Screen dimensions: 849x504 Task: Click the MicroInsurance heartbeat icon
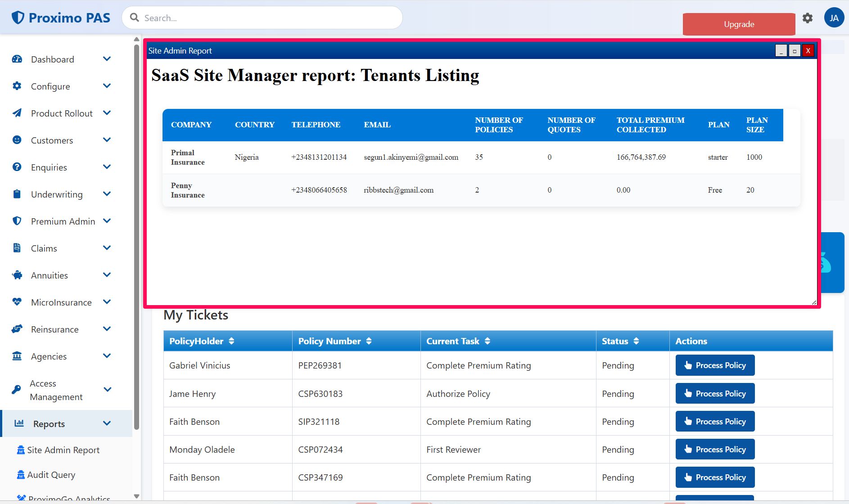(x=17, y=302)
